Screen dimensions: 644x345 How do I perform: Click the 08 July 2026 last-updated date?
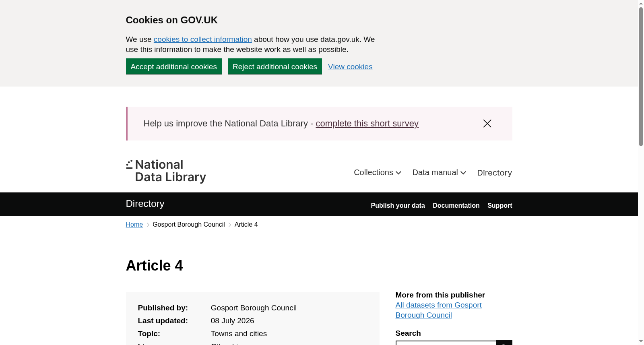[233, 321]
